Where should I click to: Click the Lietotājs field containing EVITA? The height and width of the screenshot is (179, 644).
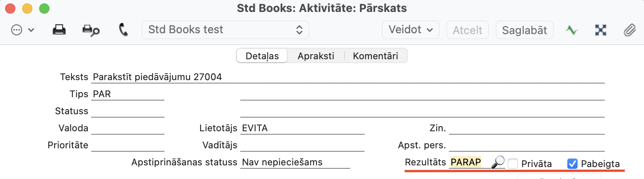click(302, 128)
